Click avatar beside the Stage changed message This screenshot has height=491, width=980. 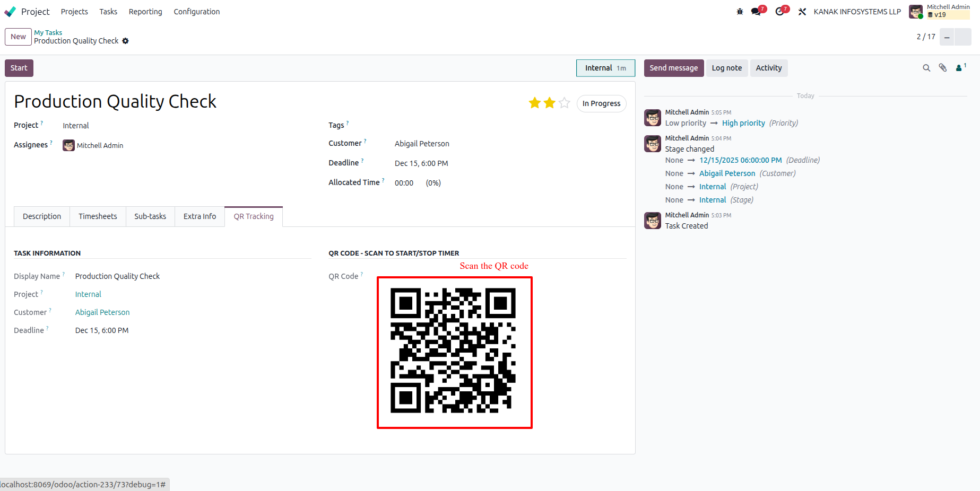(653, 144)
